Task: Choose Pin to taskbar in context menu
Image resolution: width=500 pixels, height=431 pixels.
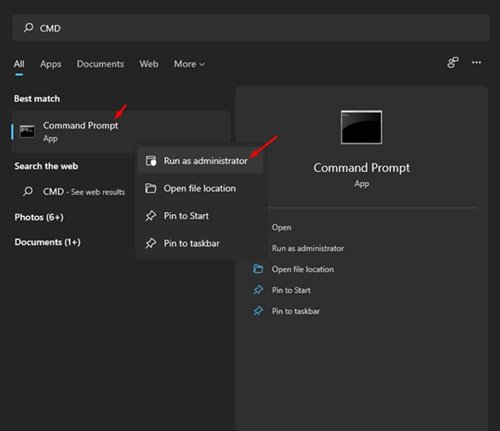Action: (201, 243)
